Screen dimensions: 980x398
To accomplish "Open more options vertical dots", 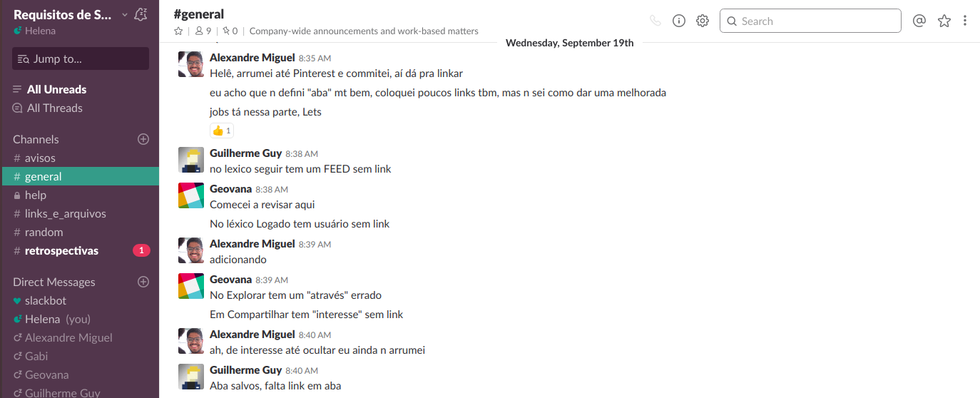I will coord(965,21).
